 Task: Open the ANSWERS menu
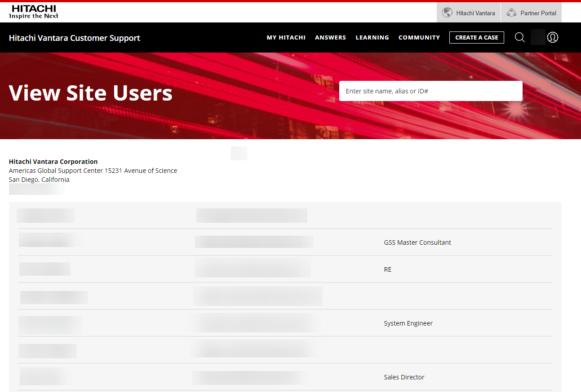click(331, 38)
